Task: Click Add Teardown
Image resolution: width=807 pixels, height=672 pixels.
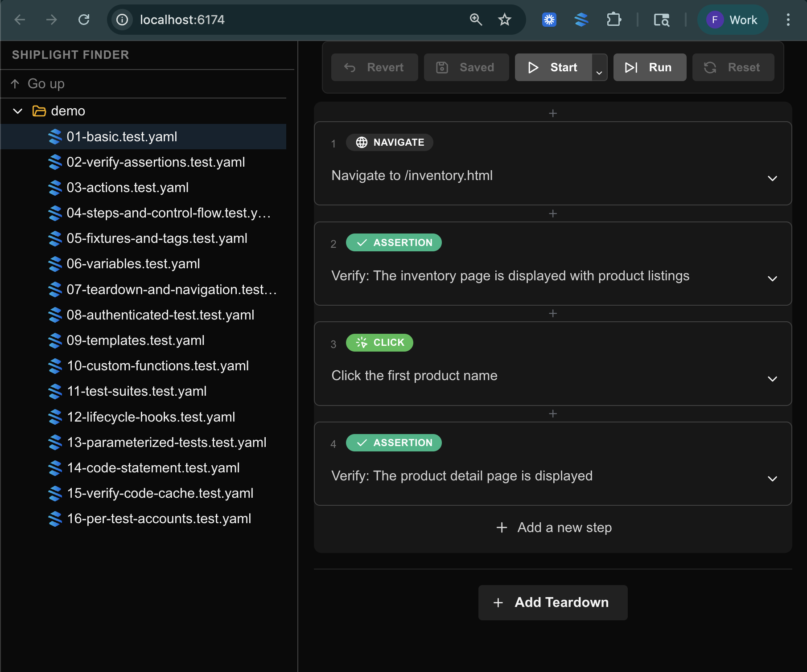Action: [552, 602]
